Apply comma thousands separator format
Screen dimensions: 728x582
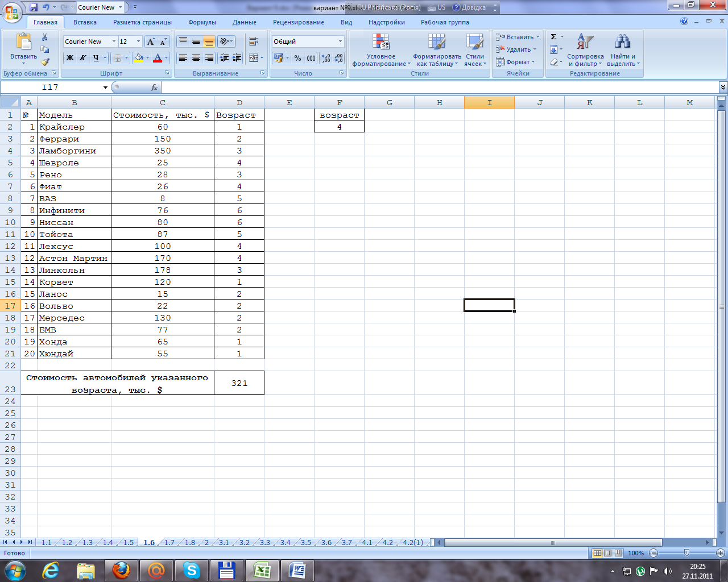[x=311, y=58]
